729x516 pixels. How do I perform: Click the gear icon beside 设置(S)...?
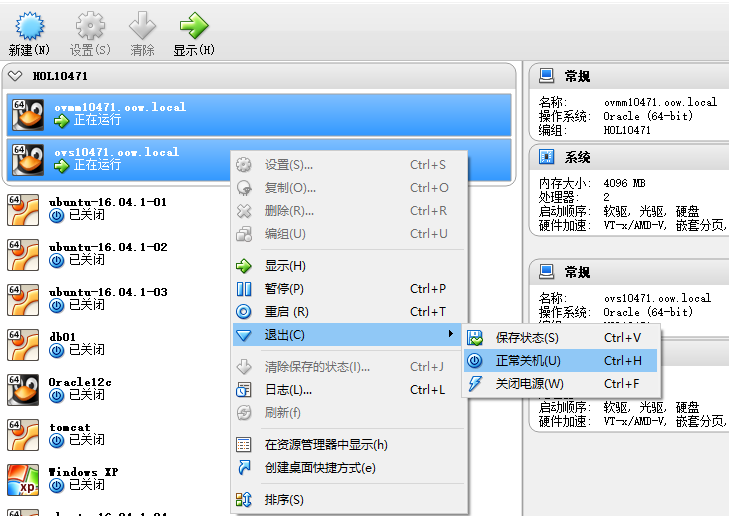(x=244, y=165)
